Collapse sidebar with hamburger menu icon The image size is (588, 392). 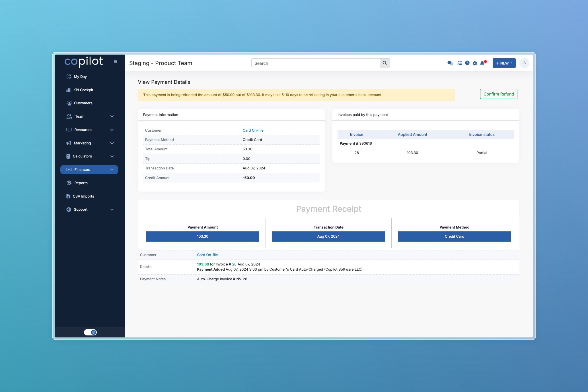tap(115, 61)
